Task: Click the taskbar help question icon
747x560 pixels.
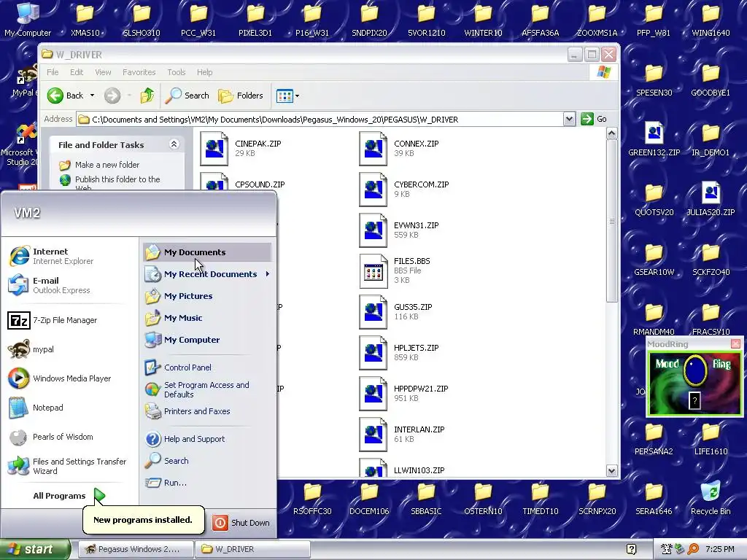Action: point(631,549)
